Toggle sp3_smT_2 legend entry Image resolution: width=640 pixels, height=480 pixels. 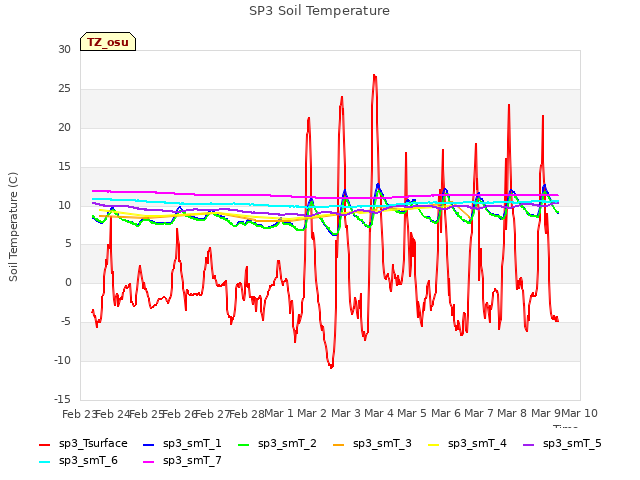point(277,443)
